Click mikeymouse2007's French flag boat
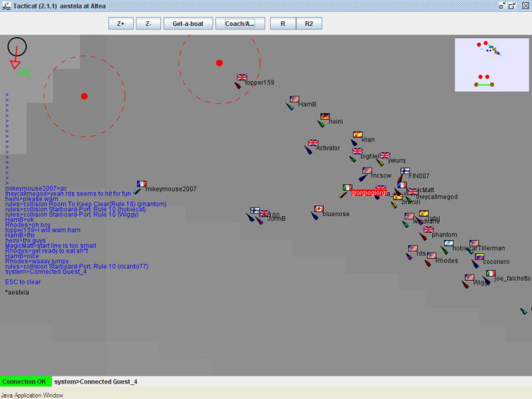This screenshot has height=399, width=532. point(141,185)
